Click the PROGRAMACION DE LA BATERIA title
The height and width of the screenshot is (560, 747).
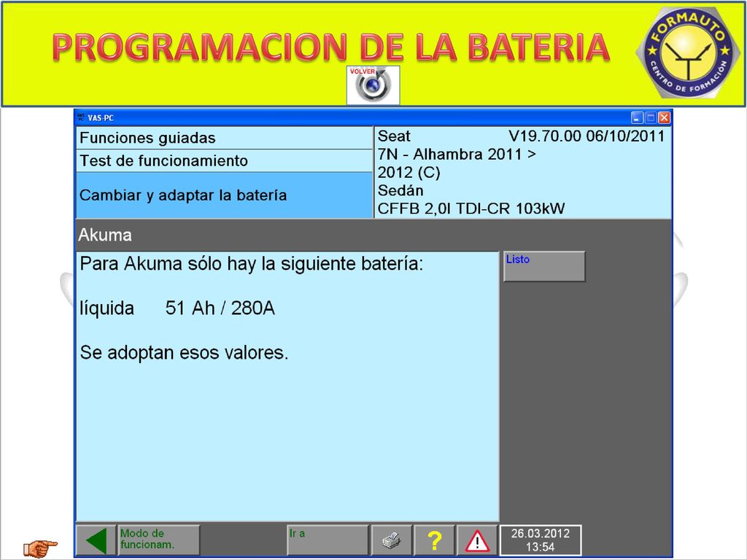pyautogui.click(x=330, y=47)
